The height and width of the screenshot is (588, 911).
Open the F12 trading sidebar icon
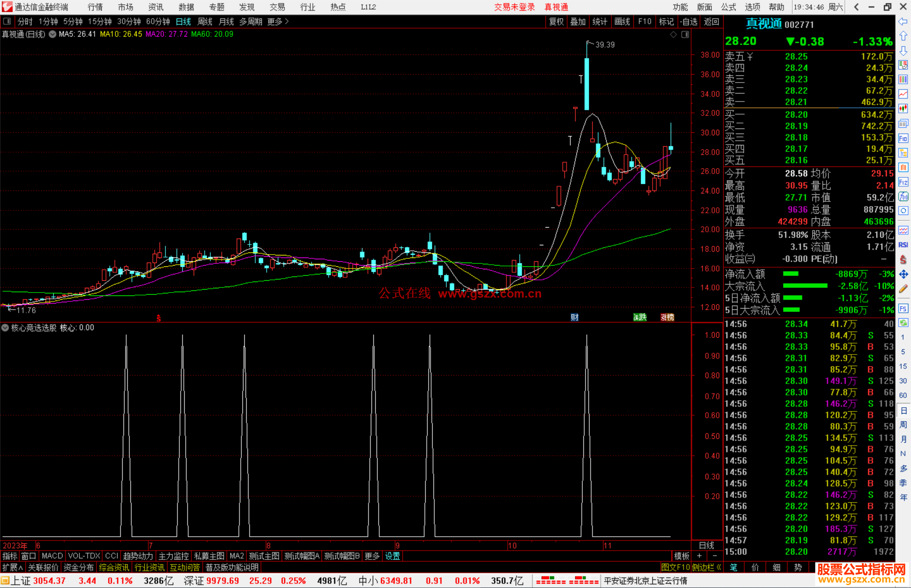(903, 182)
